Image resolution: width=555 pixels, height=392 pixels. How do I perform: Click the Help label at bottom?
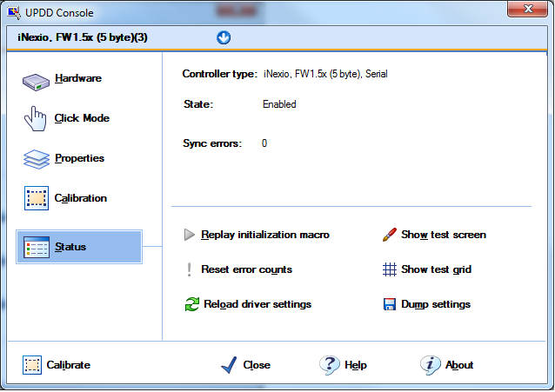pyautogui.click(x=356, y=365)
